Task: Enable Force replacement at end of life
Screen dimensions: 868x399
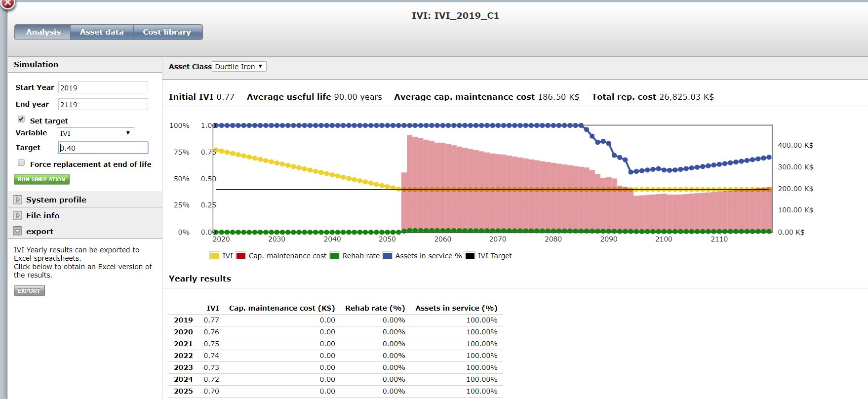Action: [x=21, y=163]
